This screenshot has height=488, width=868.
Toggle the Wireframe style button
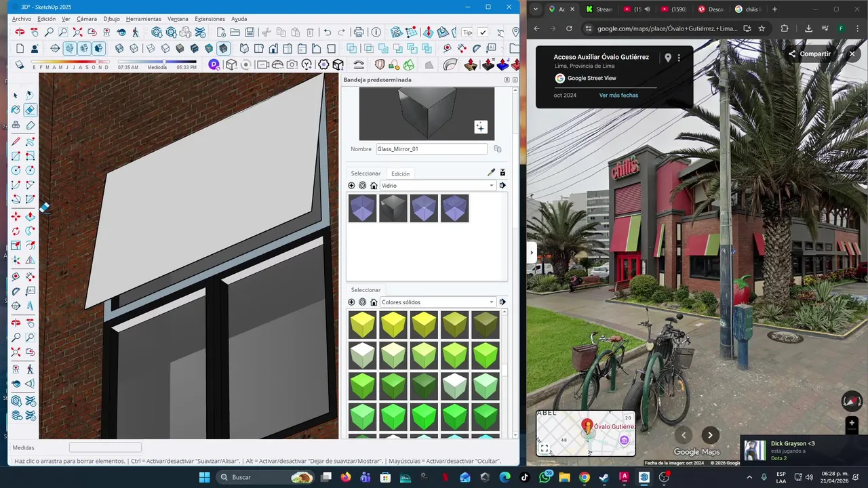click(149, 48)
